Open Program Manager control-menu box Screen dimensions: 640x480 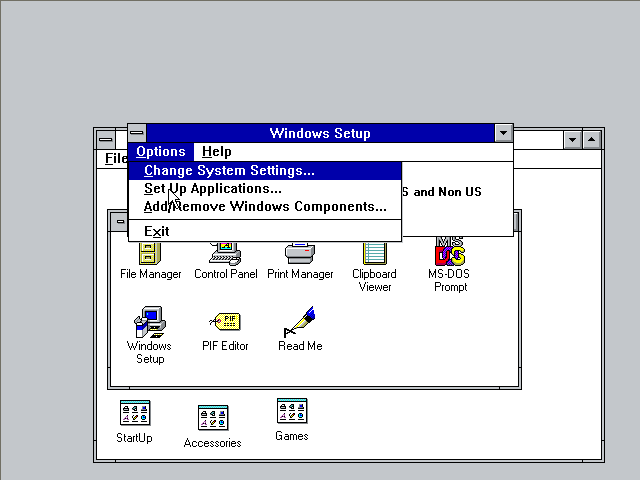(106, 140)
